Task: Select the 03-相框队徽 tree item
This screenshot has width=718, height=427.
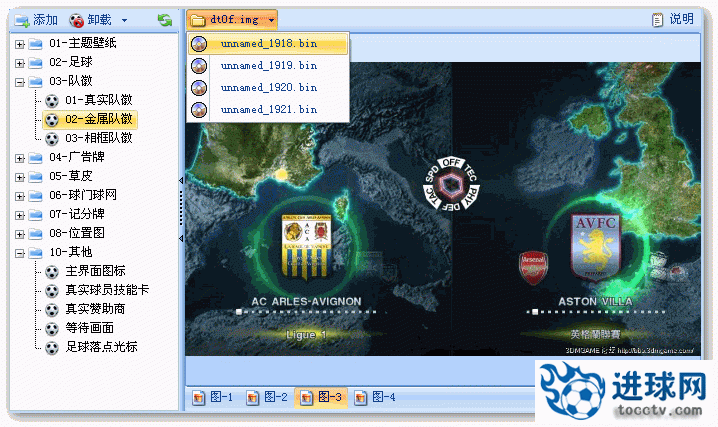Action: click(x=98, y=138)
